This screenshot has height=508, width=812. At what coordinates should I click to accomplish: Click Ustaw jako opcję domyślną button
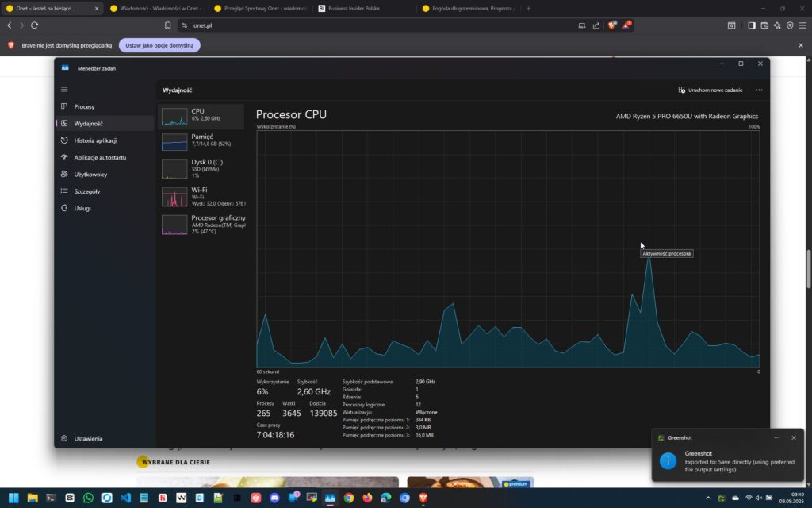[159, 45]
